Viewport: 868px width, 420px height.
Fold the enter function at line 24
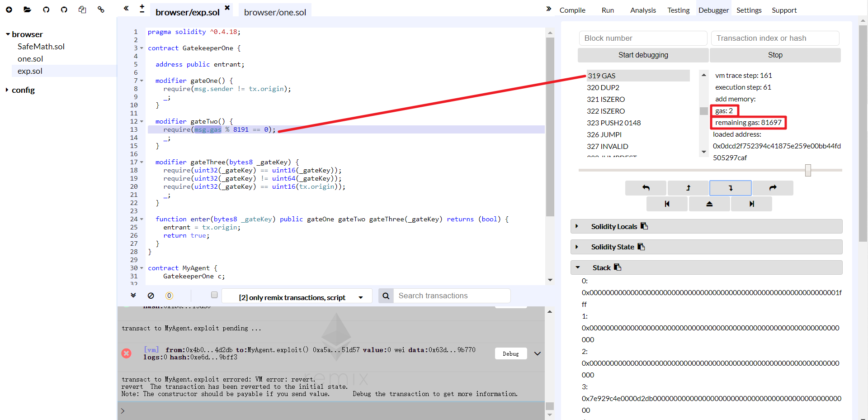point(142,219)
